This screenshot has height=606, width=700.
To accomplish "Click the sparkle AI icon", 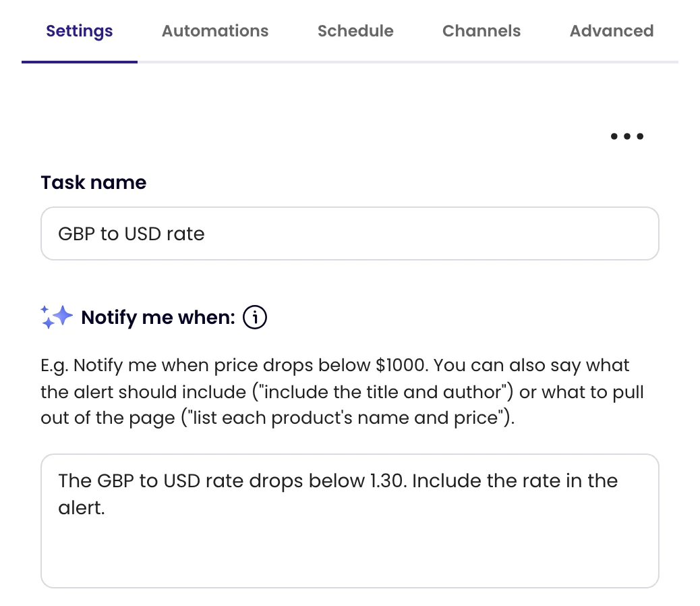I will point(56,317).
